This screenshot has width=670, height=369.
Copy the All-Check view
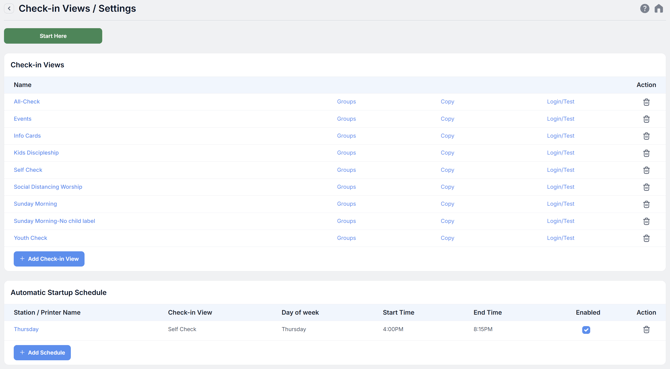pyautogui.click(x=447, y=102)
